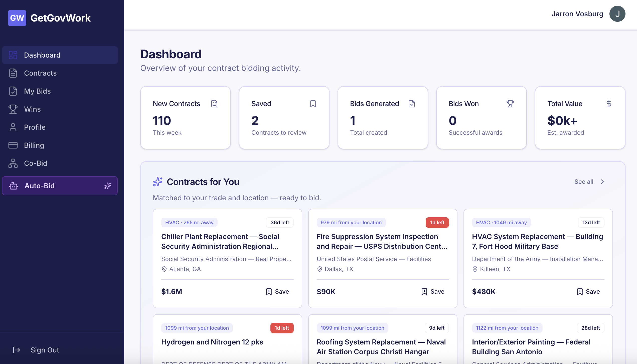Click the Wins trophy icon in sidebar
Screen dimensions: 637x364
pyautogui.click(x=13, y=109)
